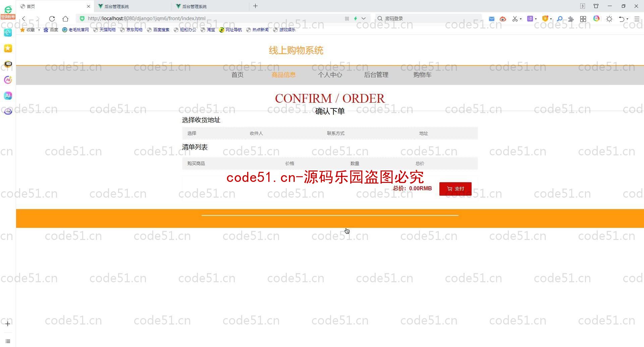Open the 后台管理 navigation menu item
Image resolution: width=644 pixels, height=347 pixels.
point(376,75)
